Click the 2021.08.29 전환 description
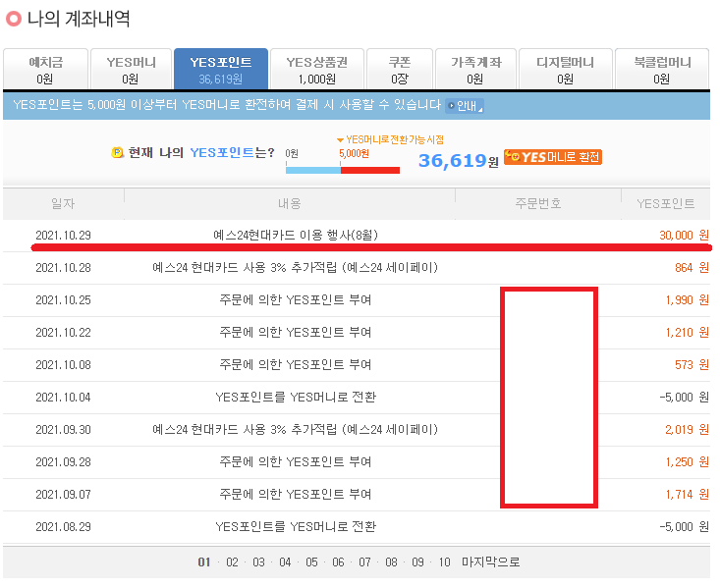Image resolution: width=720 pixels, height=588 pixels. [296, 526]
